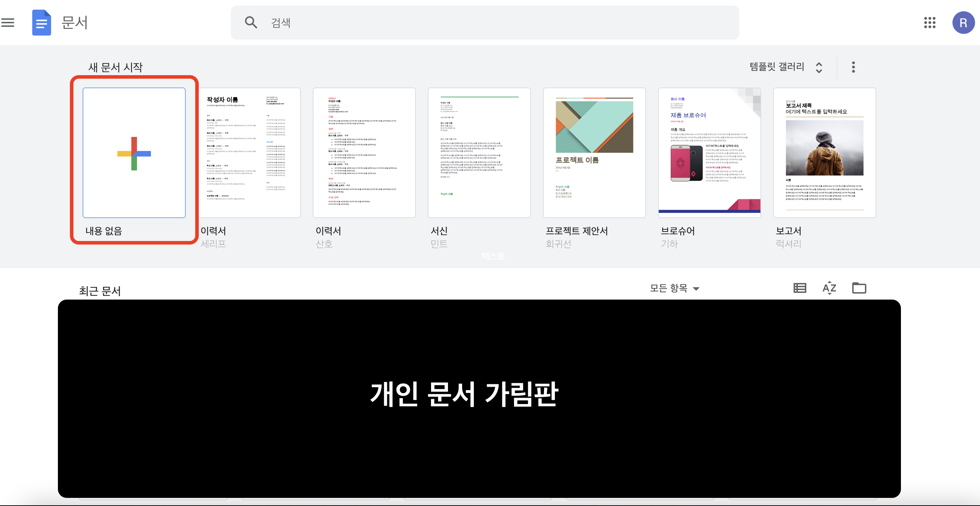Open the account avatar R

[963, 23]
